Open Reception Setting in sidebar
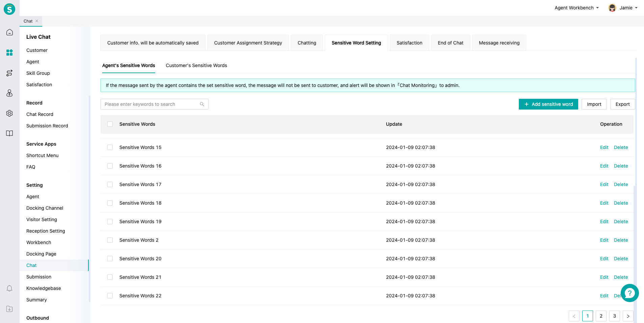The image size is (644, 323). tap(46, 231)
